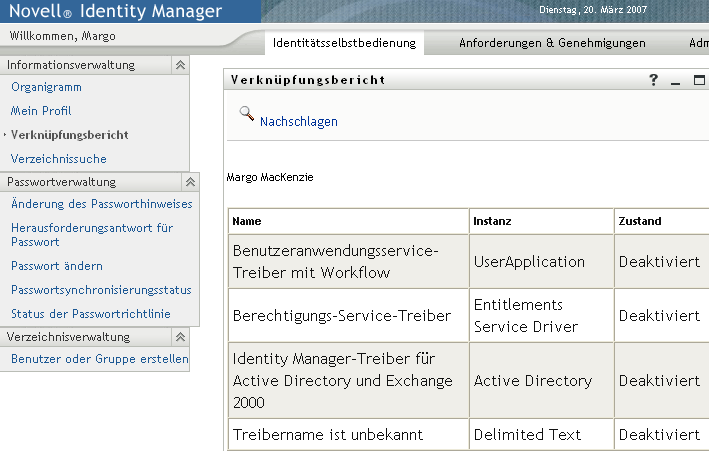Open the Nachschlagen link
This screenshot has height=451, width=709.
pos(298,122)
